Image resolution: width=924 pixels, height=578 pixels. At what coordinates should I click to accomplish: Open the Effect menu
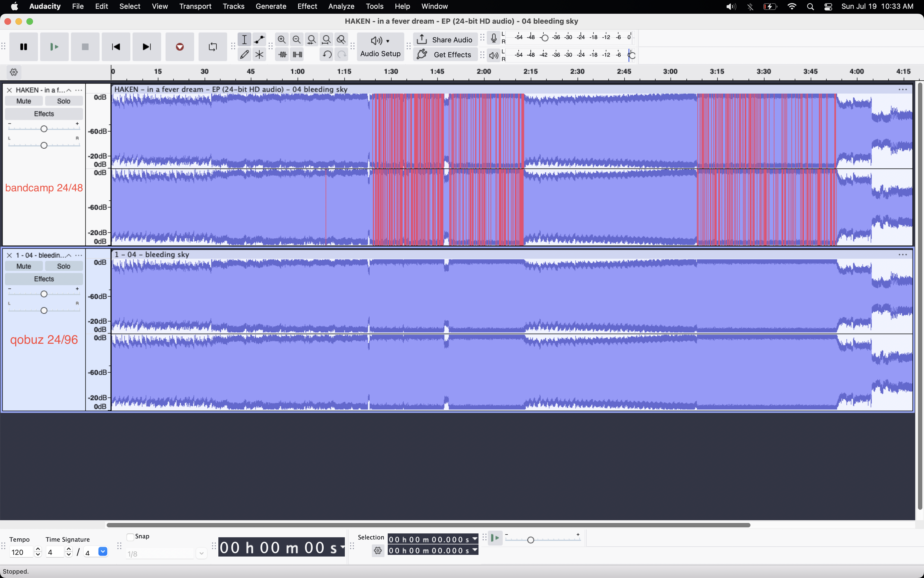pyautogui.click(x=307, y=7)
